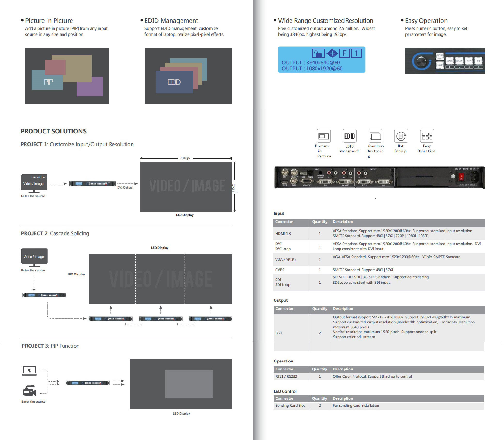Click the LED Control section title
504x440 pixels.
285,391
